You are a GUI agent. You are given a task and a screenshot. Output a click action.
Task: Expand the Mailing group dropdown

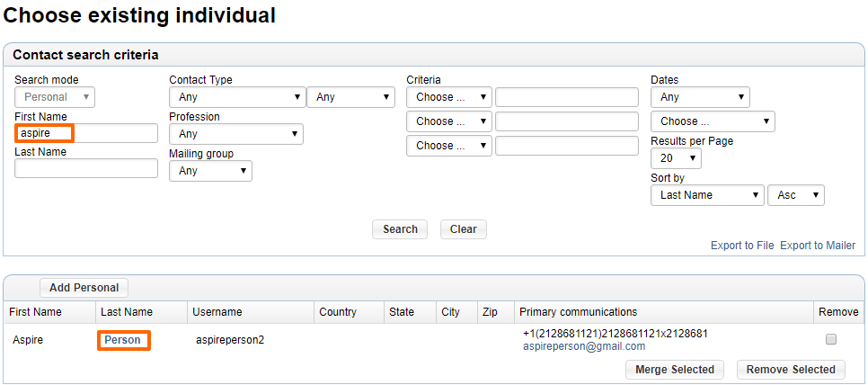(x=211, y=171)
